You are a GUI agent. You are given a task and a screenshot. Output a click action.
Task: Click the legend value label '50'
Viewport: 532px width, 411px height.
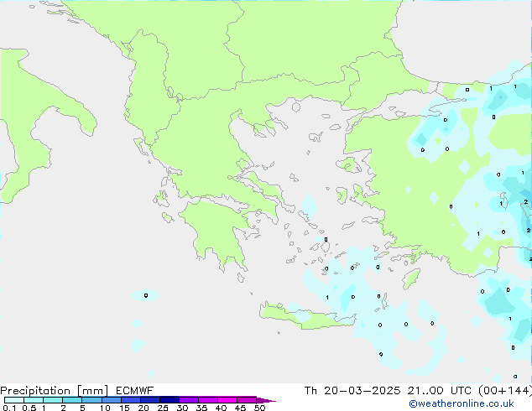(x=259, y=408)
